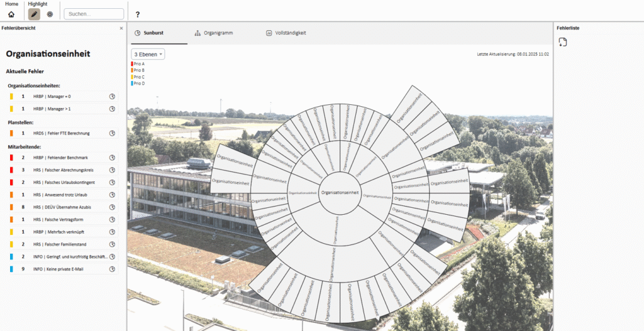Expand the 3 Ebenen dropdown
The width and height of the screenshot is (644, 331).
pyautogui.click(x=148, y=55)
